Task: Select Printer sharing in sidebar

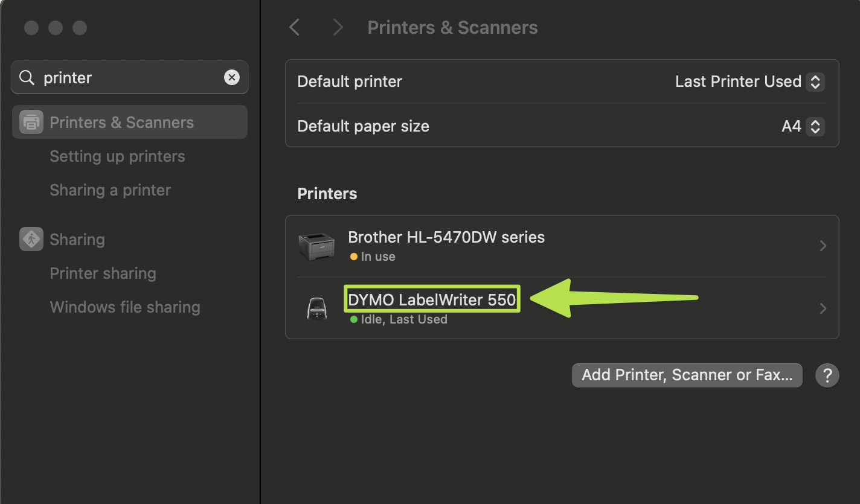Action: 103,273
